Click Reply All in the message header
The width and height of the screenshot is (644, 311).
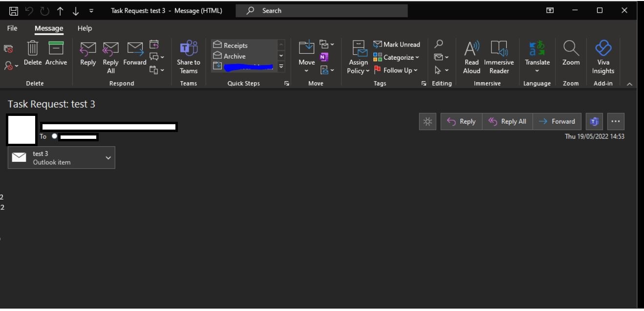(x=507, y=122)
